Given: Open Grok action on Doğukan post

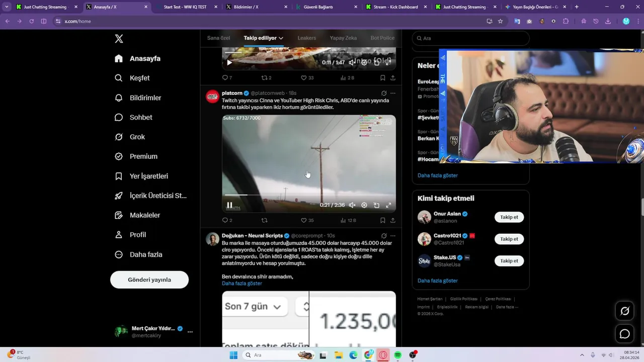Looking at the screenshot, I should click(384, 235).
